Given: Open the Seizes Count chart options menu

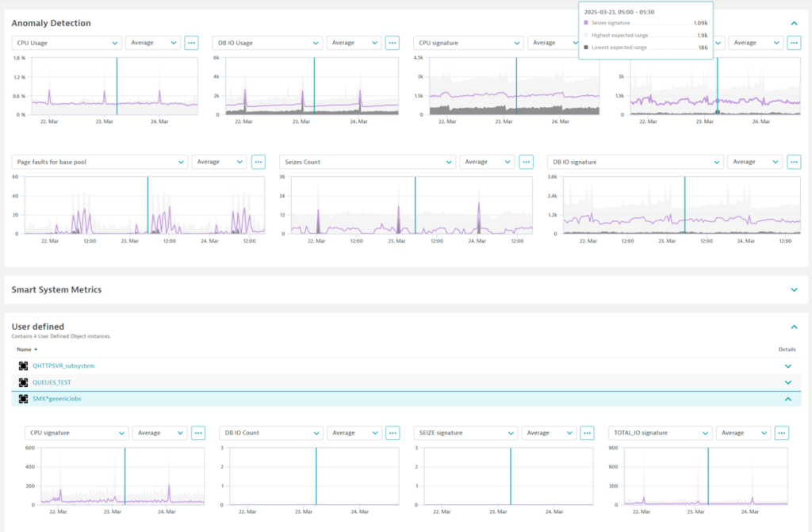Looking at the screenshot, I should (527, 162).
